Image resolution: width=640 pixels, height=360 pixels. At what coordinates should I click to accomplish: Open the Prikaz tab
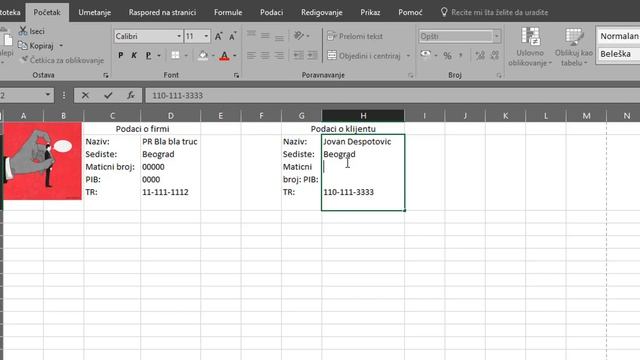[370, 12]
